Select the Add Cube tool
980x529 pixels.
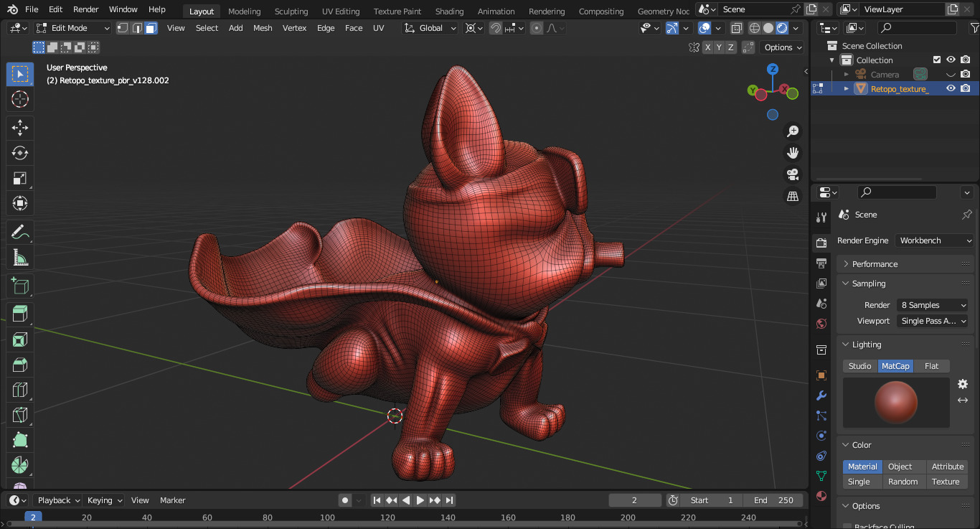20,286
